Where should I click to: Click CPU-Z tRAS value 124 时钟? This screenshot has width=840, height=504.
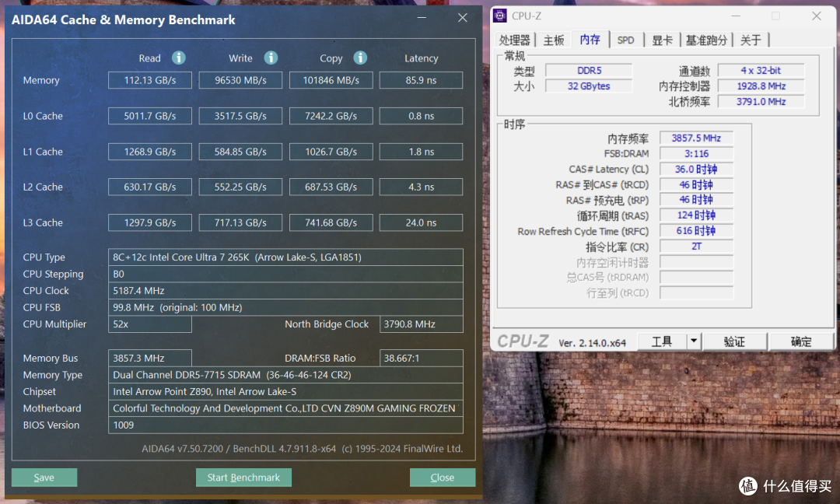point(696,215)
